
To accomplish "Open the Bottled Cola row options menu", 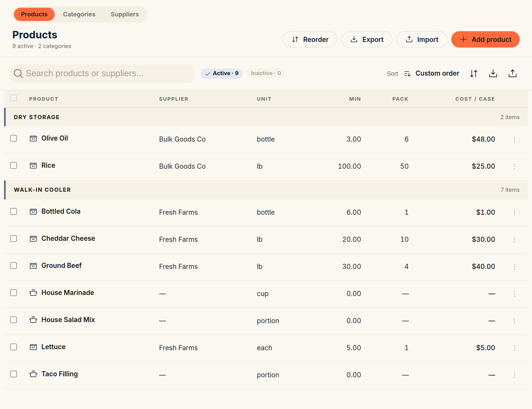I will [x=514, y=212].
